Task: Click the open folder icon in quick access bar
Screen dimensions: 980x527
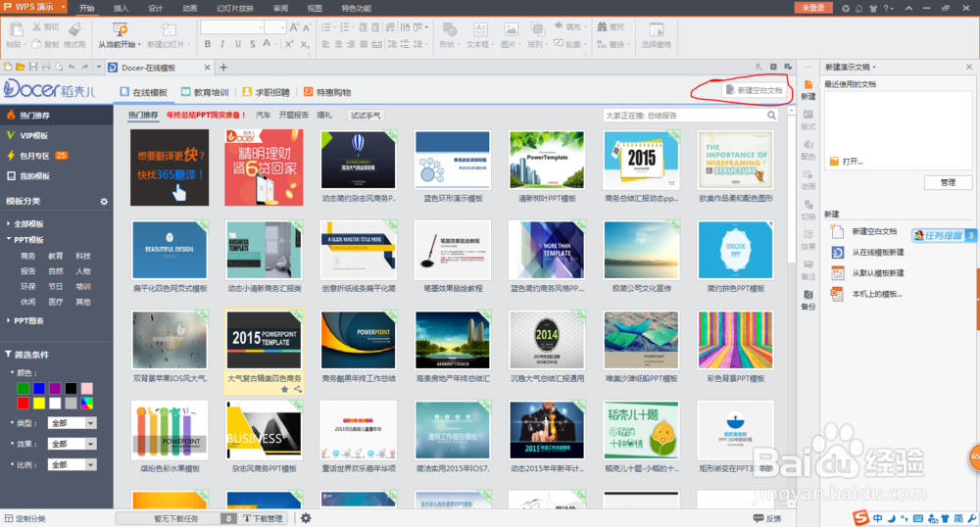Action: (20, 67)
